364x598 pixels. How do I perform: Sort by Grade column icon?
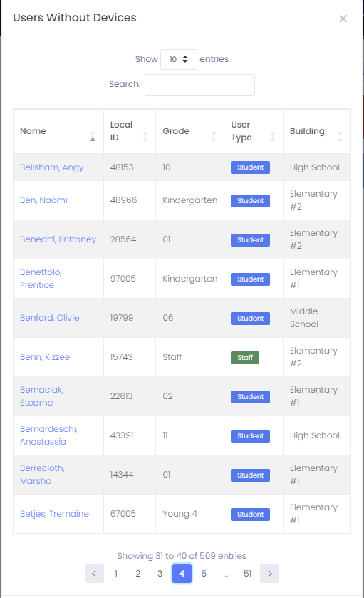coord(214,137)
